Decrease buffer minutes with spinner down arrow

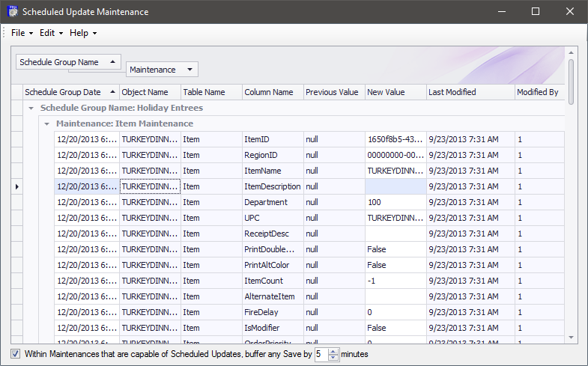point(333,357)
